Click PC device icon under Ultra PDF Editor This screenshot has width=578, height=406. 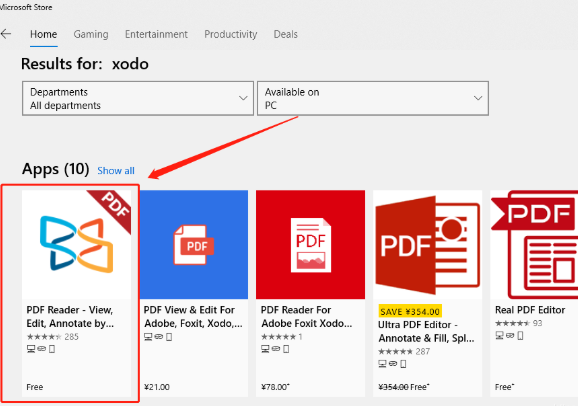tap(382, 364)
